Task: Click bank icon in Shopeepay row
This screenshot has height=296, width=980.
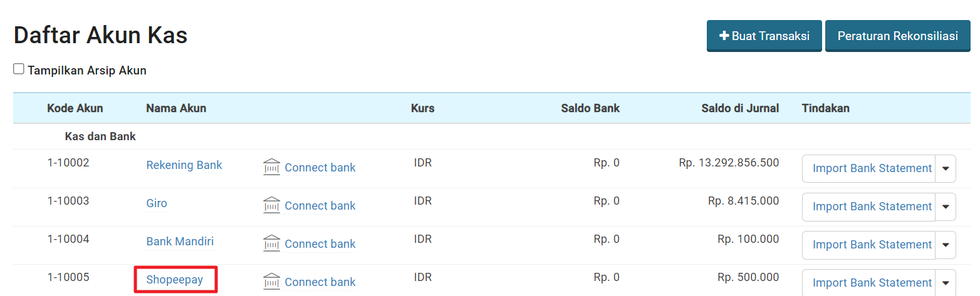Action: coord(271,282)
